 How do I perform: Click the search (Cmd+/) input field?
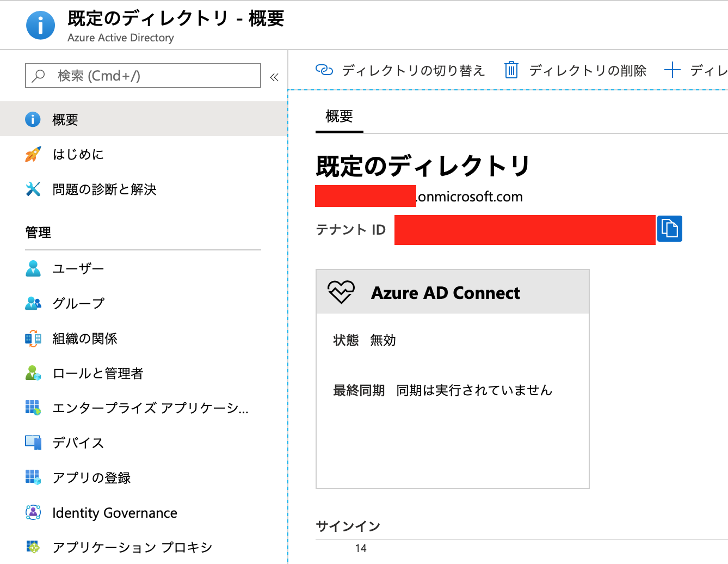click(143, 76)
